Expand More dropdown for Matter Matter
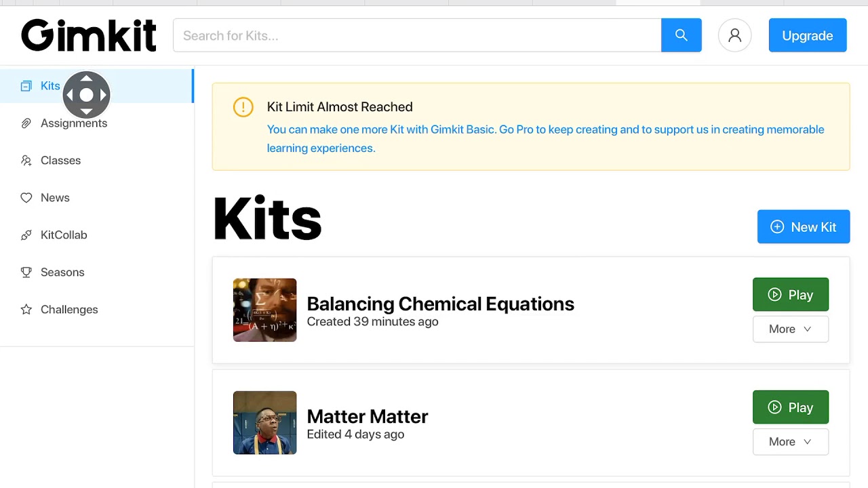Viewport: 868px width, 488px height. (x=790, y=442)
